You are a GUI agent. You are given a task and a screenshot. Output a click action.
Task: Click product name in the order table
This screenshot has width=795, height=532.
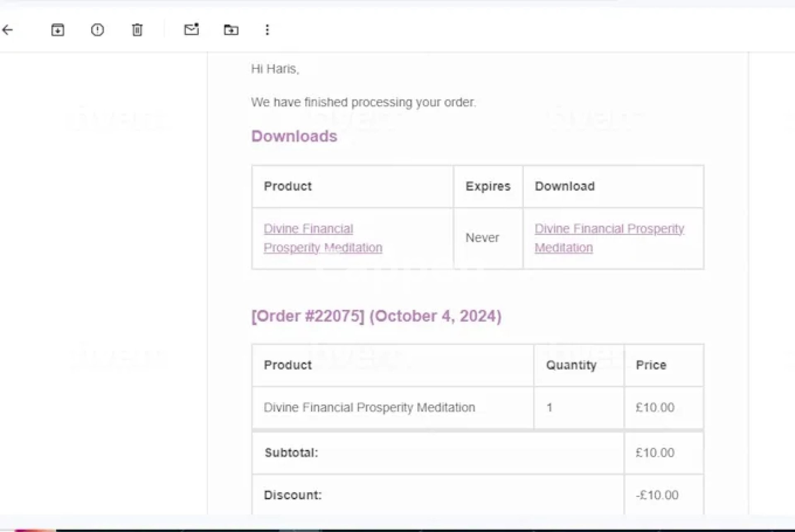click(369, 407)
